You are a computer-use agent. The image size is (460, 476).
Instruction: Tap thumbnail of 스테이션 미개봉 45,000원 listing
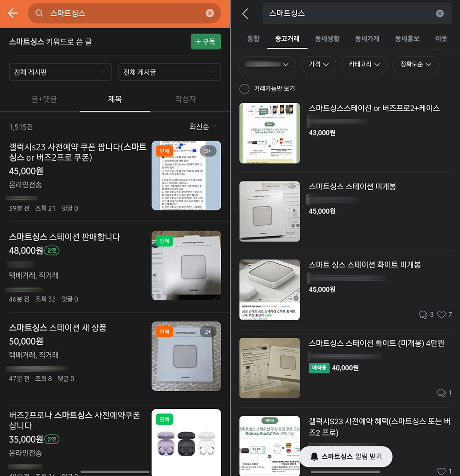(270, 211)
